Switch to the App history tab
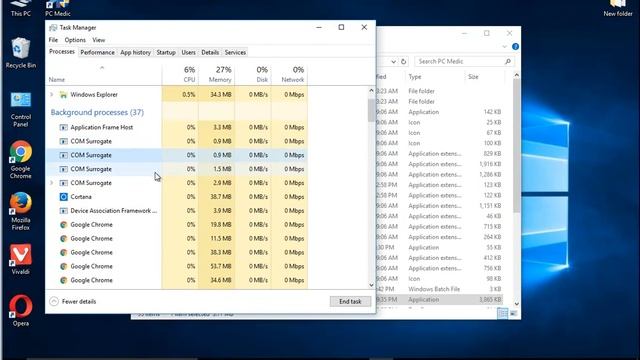 pos(135,52)
